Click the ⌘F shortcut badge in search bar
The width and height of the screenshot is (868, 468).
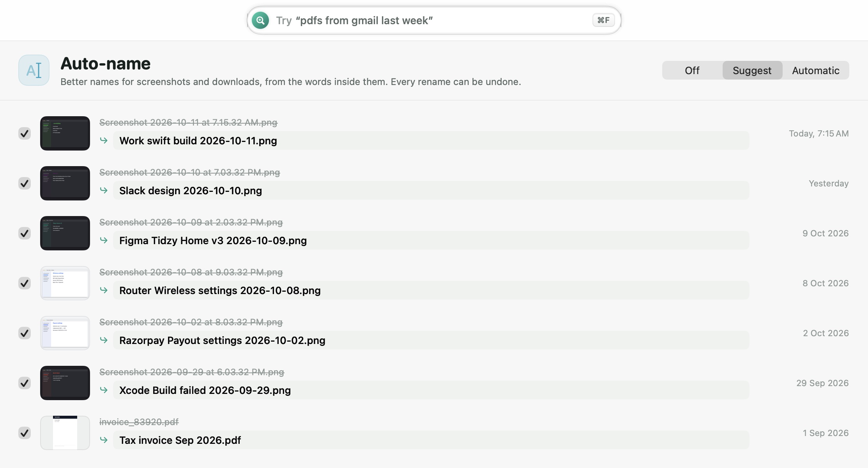[x=603, y=20]
